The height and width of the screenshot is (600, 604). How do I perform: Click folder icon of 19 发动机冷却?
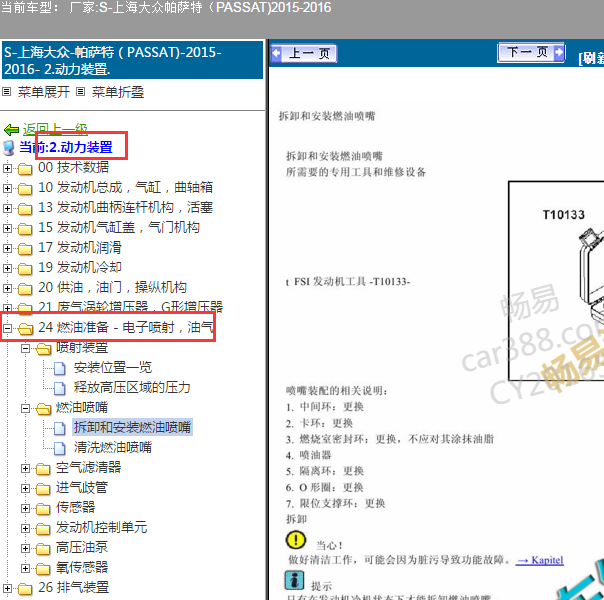pyautogui.click(x=25, y=269)
